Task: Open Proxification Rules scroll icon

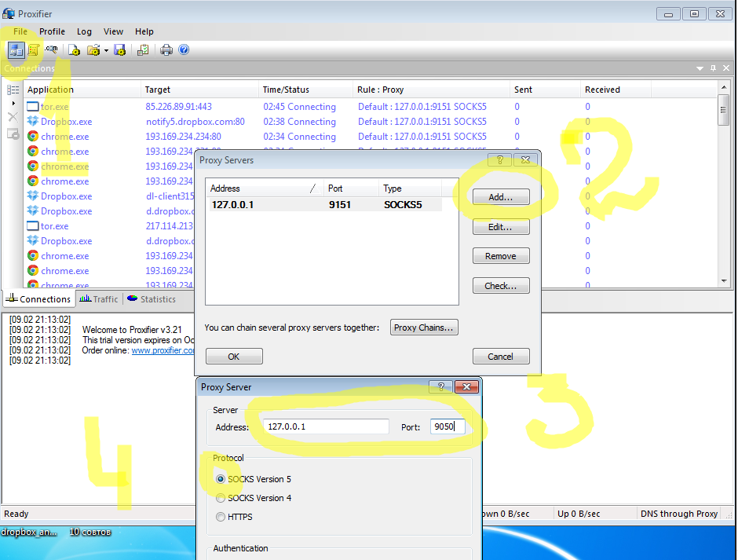Action: (34, 50)
